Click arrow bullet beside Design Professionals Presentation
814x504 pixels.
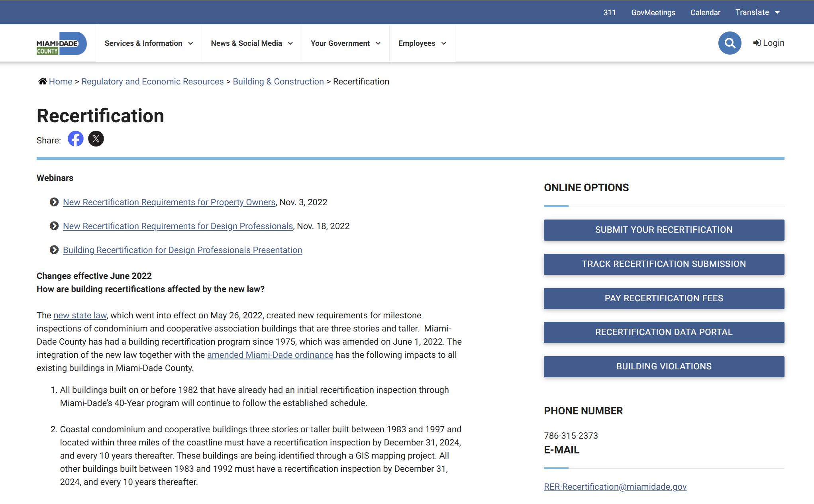point(54,250)
